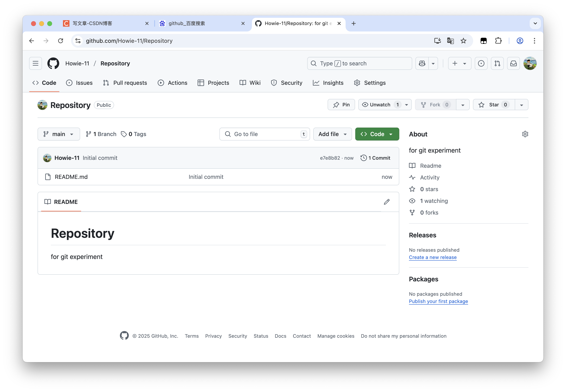Edit README with the pencil icon
This screenshot has width=566, height=392.
[x=387, y=202]
